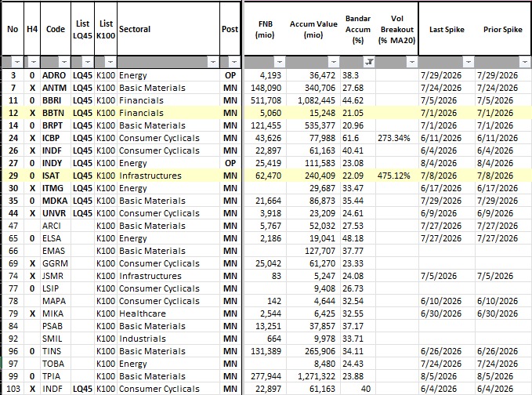Select the 6/30/2026 Last Spike cell
The height and width of the screenshot is (395, 532).
tap(447, 314)
